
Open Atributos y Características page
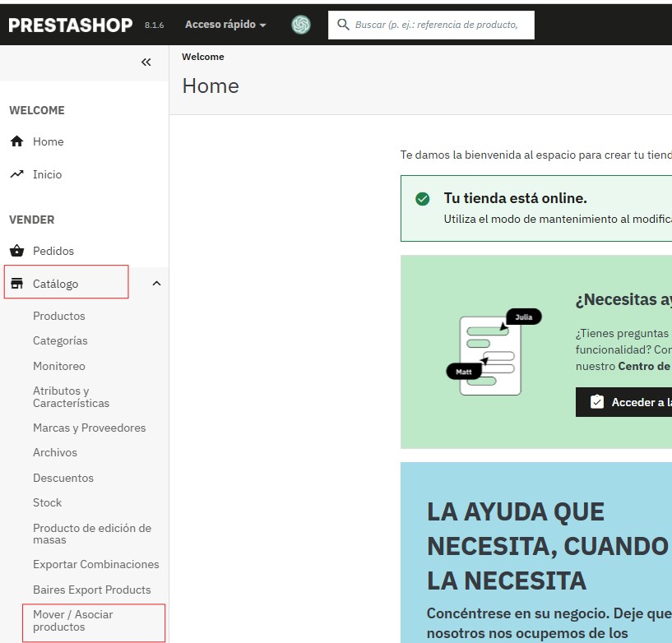(71, 397)
